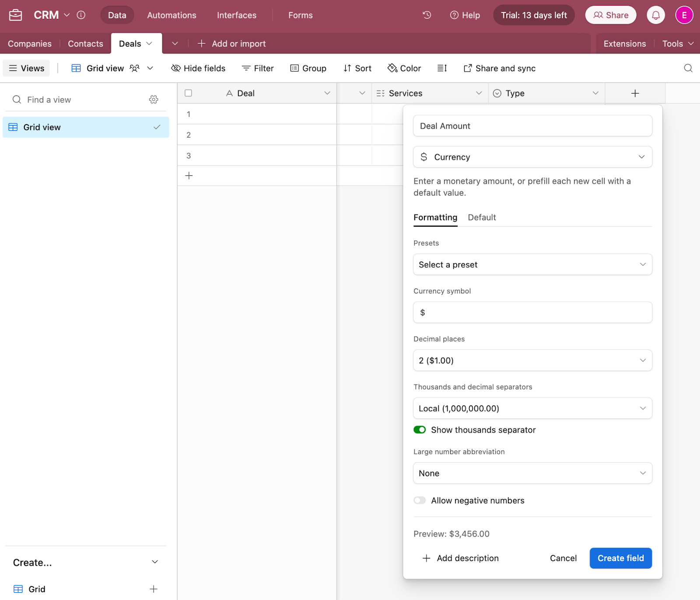Open the base history clock icon
700x600 pixels.
pos(427,15)
